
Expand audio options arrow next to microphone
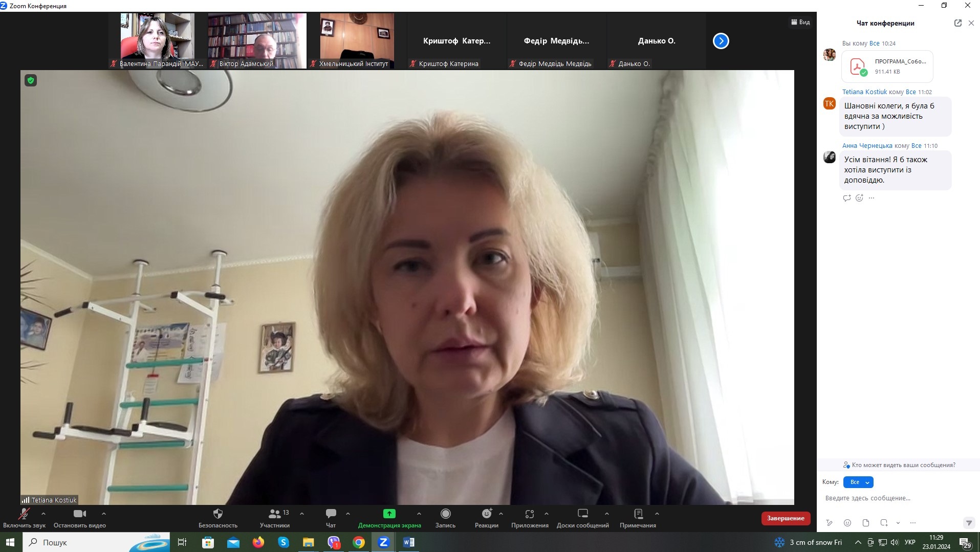[43, 514]
